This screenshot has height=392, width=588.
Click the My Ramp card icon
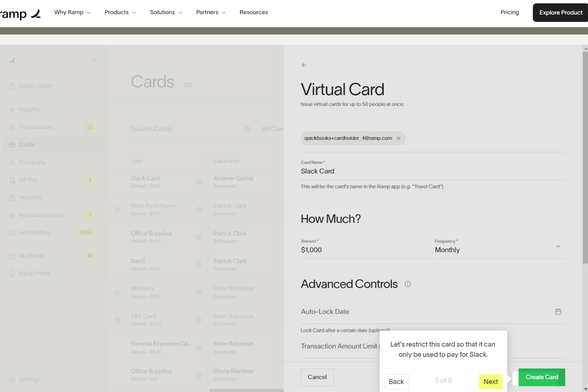[12, 256]
